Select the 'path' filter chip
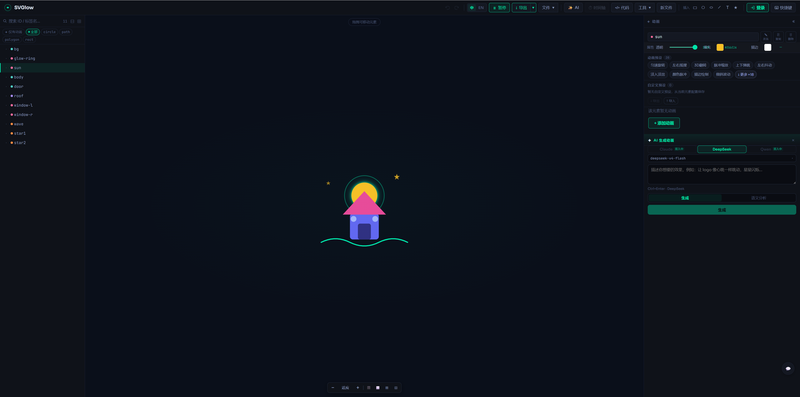This screenshot has width=800, height=397. 66,32
